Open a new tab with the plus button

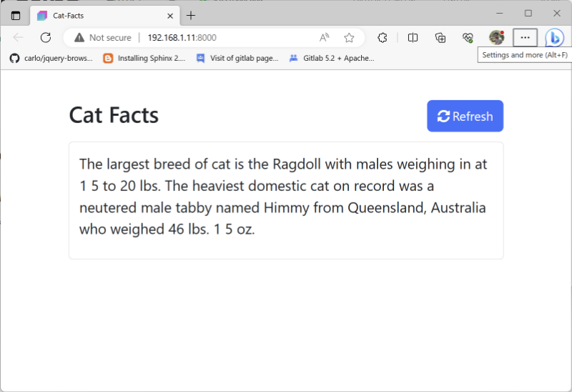191,16
